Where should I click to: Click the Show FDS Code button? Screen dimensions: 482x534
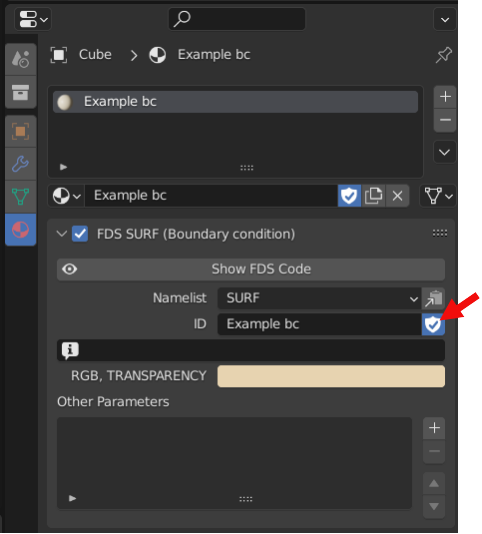(x=251, y=269)
